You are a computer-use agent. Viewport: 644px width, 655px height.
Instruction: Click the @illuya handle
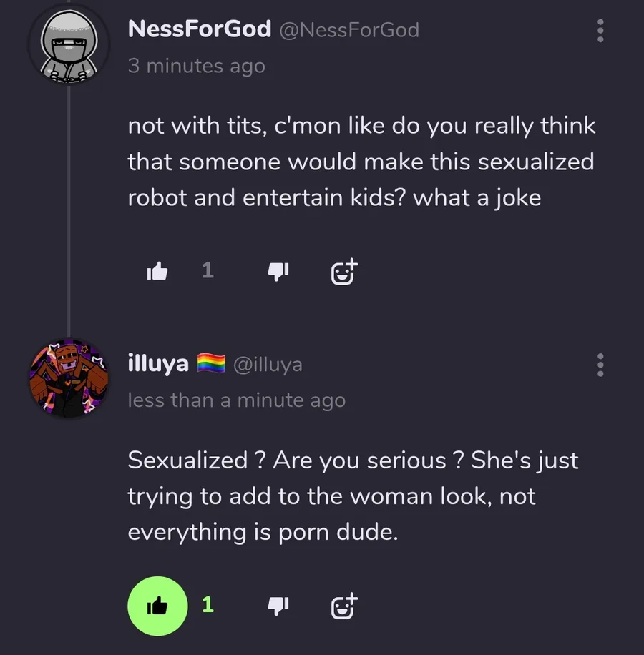point(268,365)
